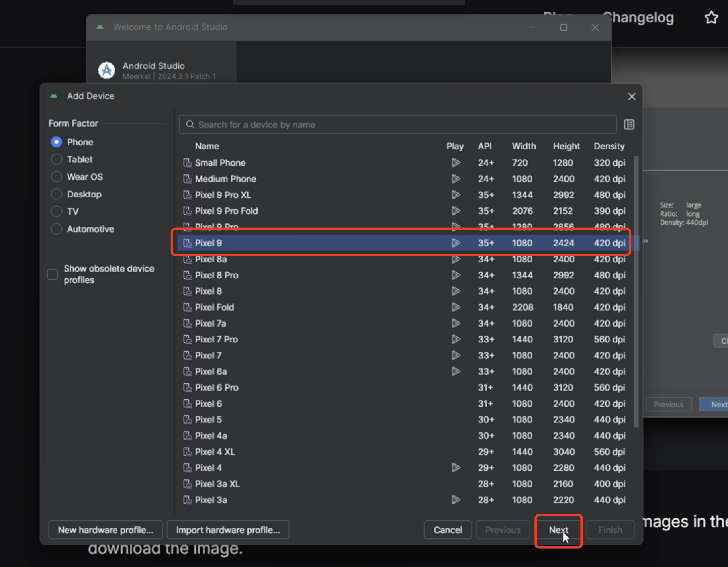Sort devices by Height column header
Screen dimensions: 728x567
[x=566, y=146]
